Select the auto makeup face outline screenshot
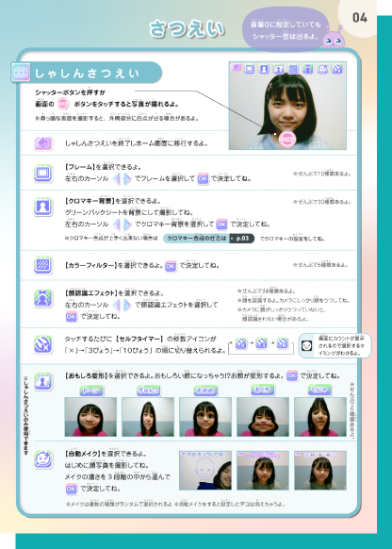Viewport: 392px width, 549px height. click(205, 470)
